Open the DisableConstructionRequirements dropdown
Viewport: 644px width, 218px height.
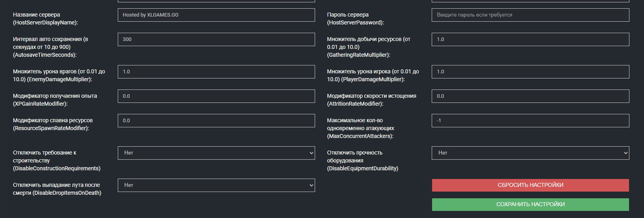click(216, 153)
